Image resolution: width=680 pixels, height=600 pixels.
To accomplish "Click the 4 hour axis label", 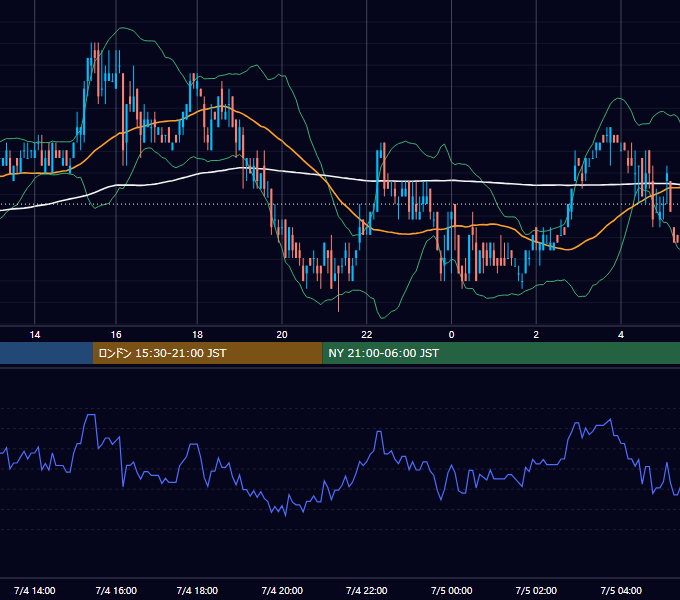I will tap(621, 335).
